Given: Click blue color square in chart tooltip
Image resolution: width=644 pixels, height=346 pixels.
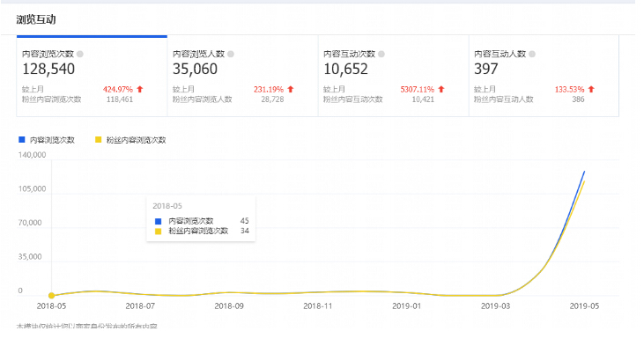Looking at the screenshot, I should click(x=158, y=221).
